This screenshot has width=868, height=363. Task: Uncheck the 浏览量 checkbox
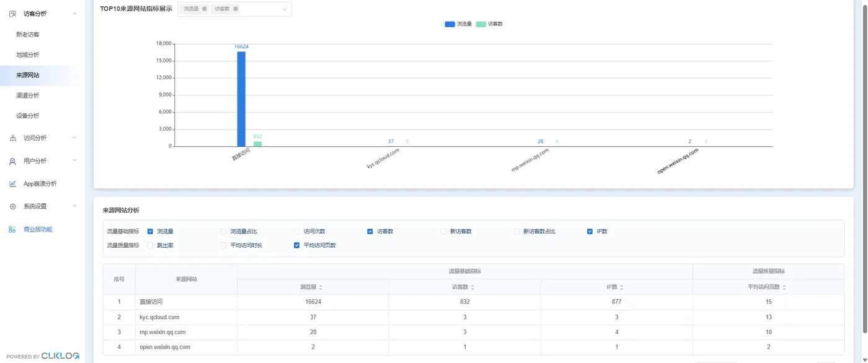pyautogui.click(x=150, y=231)
